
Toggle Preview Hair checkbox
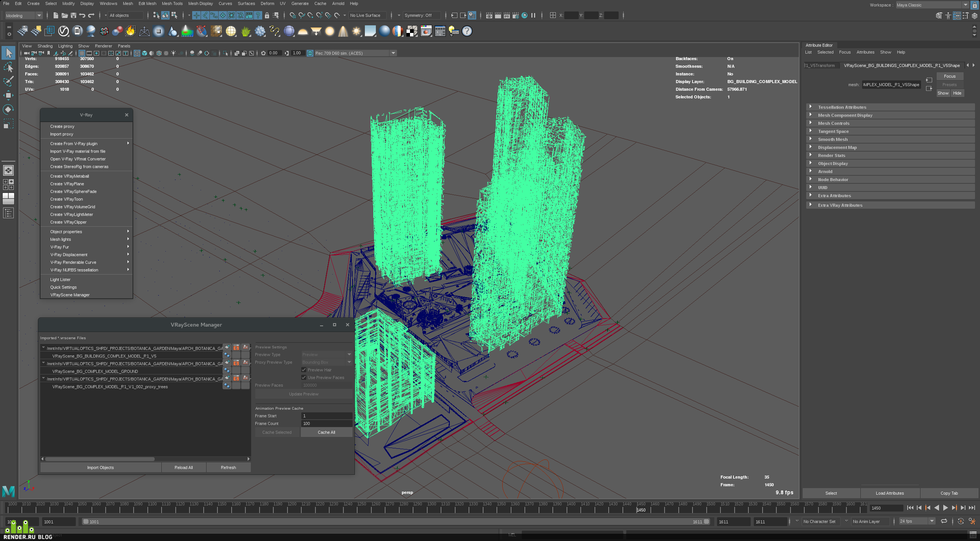(x=304, y=370)
